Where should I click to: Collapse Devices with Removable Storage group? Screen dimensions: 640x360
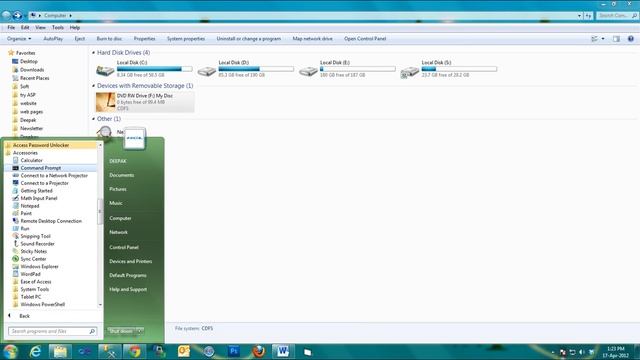click(x=93, y=86)
